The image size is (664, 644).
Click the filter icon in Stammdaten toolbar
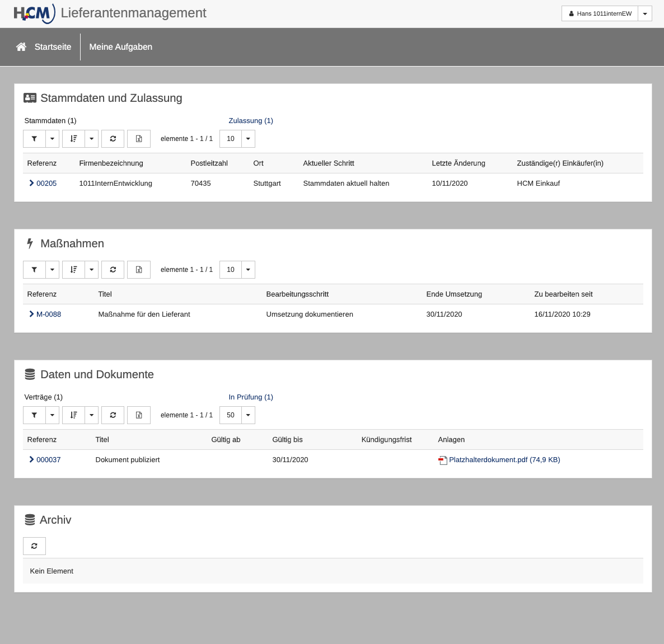tap(34, 139)
